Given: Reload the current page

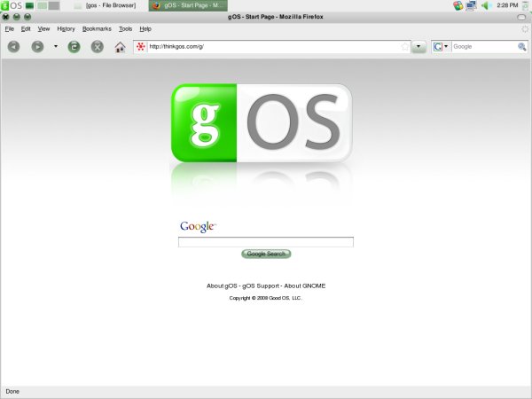Looking at the screenshot, I should pos(74,46).
